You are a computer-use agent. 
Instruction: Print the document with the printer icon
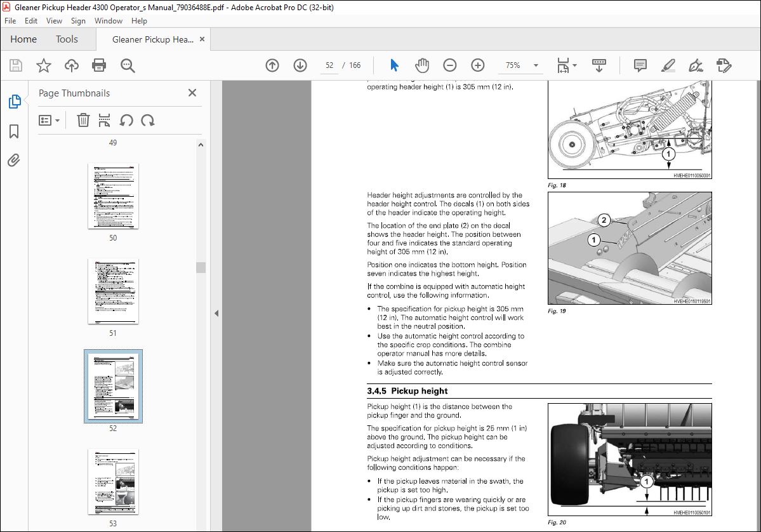click(99, 65)
